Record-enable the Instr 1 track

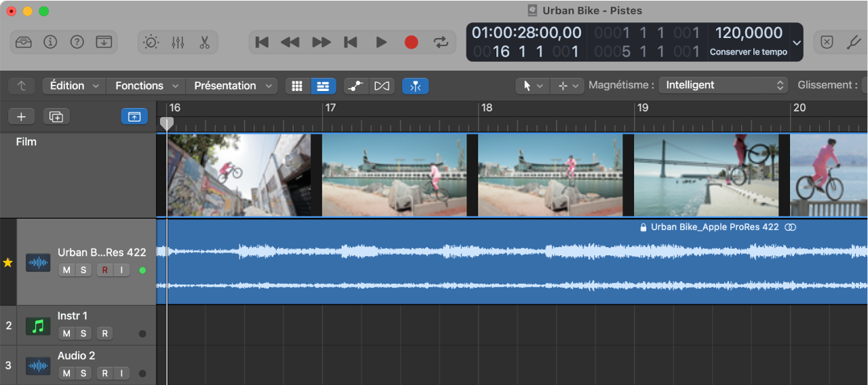[x=105, y=333]
